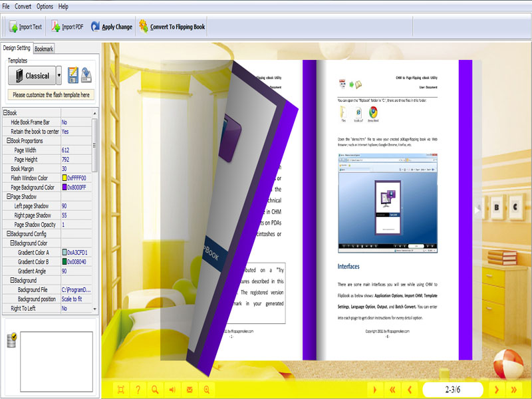Screen dimensions: 532x399
Task: Collapse the Book tree node
Action: (x=5, y=112)
